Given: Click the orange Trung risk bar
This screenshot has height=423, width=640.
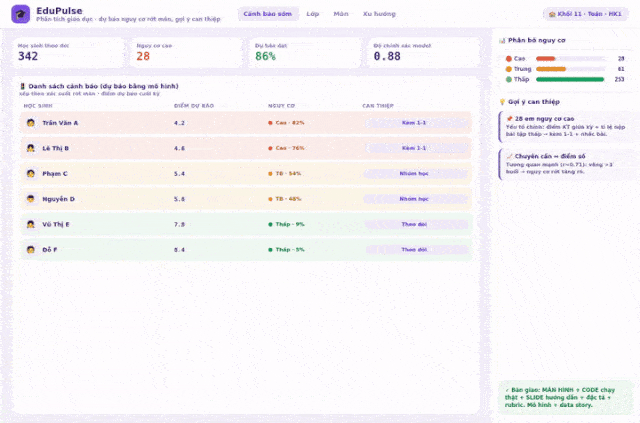Looking at the screenshot, I should point(551,69).
